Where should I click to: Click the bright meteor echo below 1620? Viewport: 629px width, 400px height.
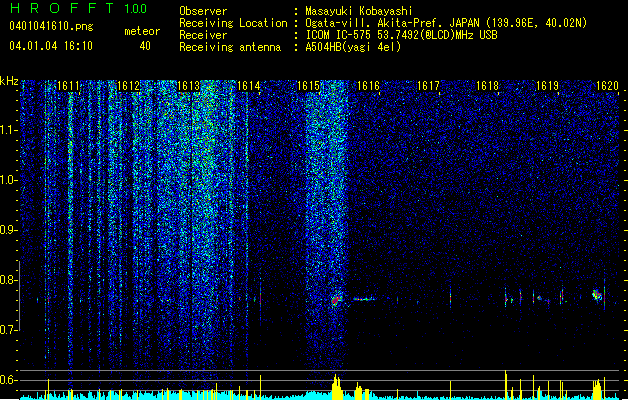pos(597,295)
